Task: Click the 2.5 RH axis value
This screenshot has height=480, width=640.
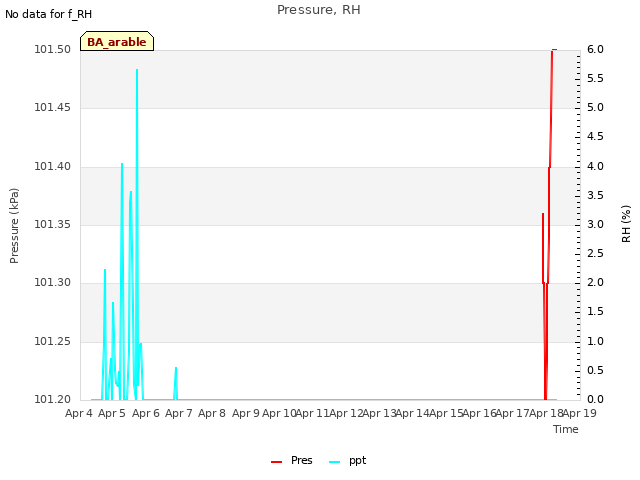Action: [595, 253]
